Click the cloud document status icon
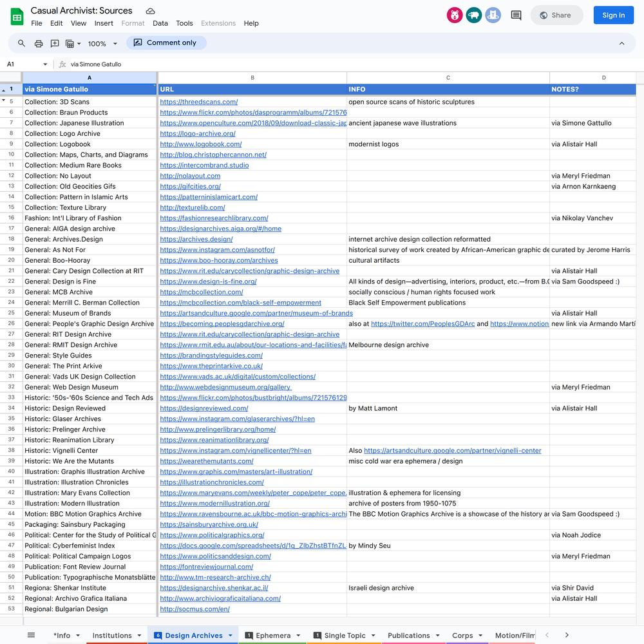This screenshot has height=644, width=644. coord(150,11)
